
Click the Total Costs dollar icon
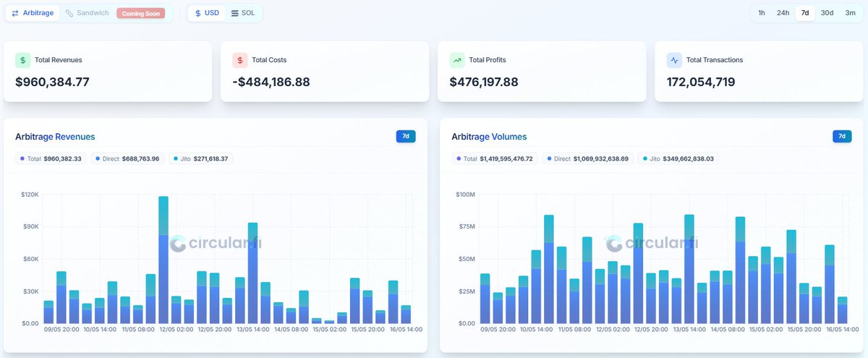240,60
